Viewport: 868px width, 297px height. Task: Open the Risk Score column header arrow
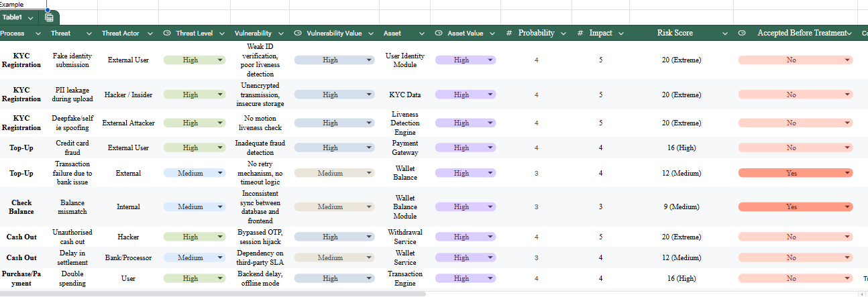724,33
